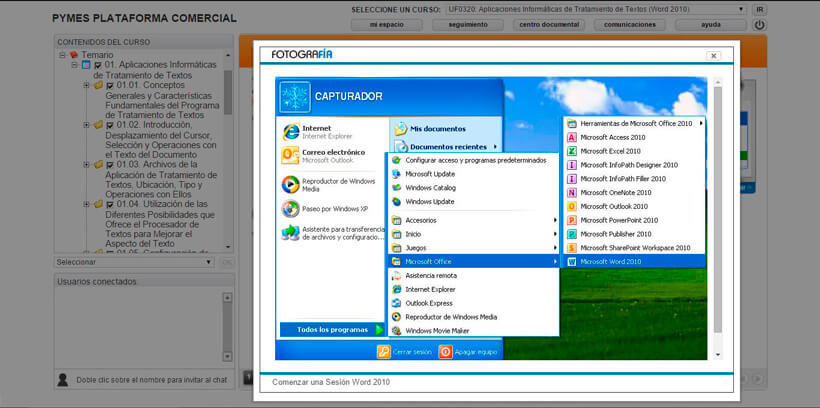Collapse the Temario tree node
This screenshot has height=408, width=820.
click(x=63, y=55)
